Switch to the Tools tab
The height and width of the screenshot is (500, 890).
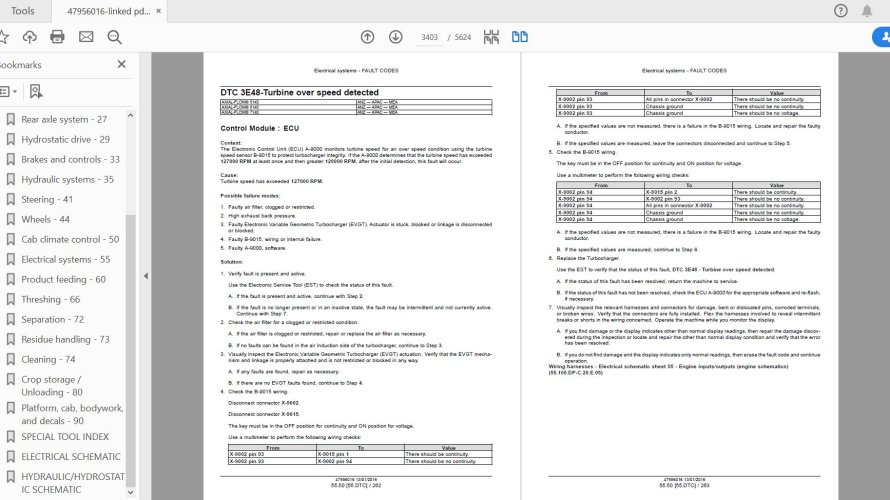pos(23,11)
